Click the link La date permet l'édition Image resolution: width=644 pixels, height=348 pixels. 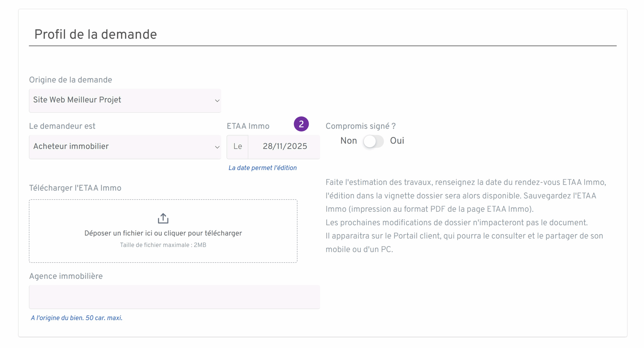(x=262, y=168)
